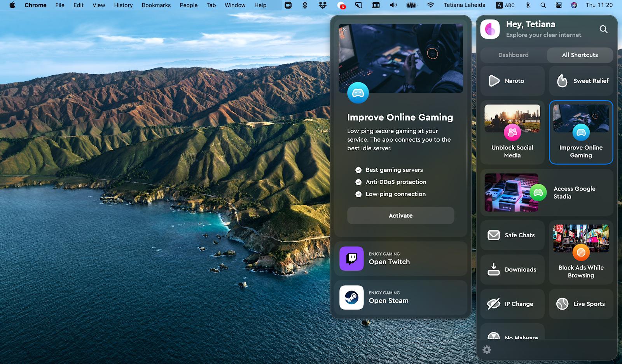
Task: Click the Steam app icon
Action: (351, 298)
